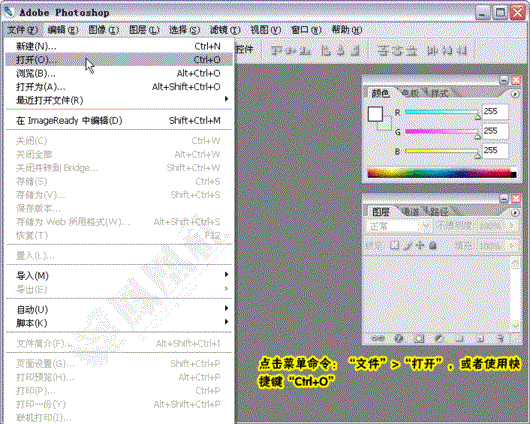Click the align top edges icon
This screenshot has height=424, width=530.
click(276, 51)
